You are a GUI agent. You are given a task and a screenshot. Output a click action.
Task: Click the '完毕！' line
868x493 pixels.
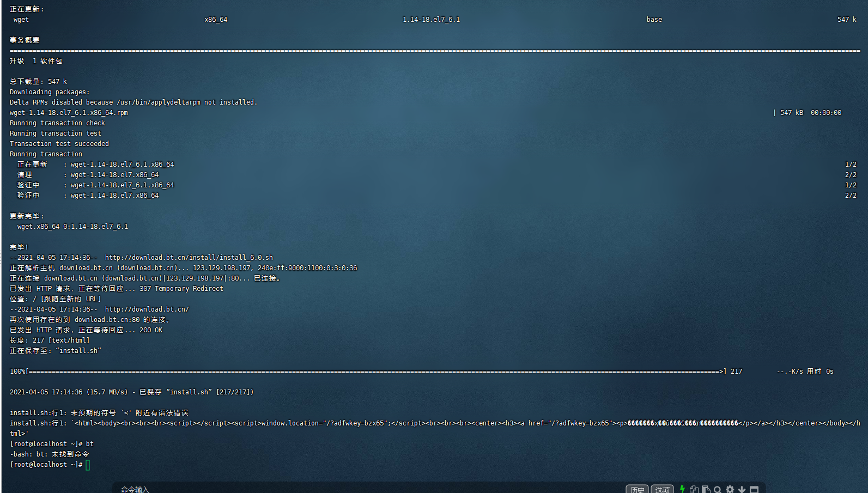19,247
